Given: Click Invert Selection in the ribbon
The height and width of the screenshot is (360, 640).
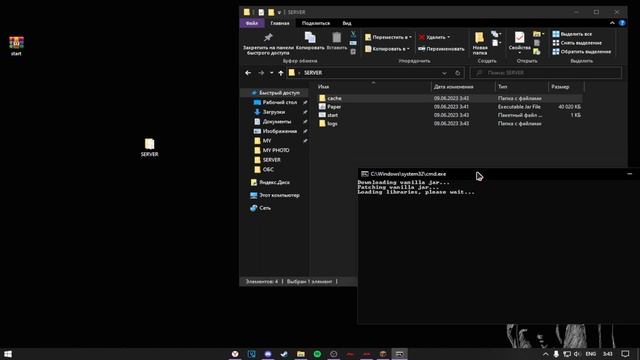Looking at the screenshot, I should (x=582, y=52).
